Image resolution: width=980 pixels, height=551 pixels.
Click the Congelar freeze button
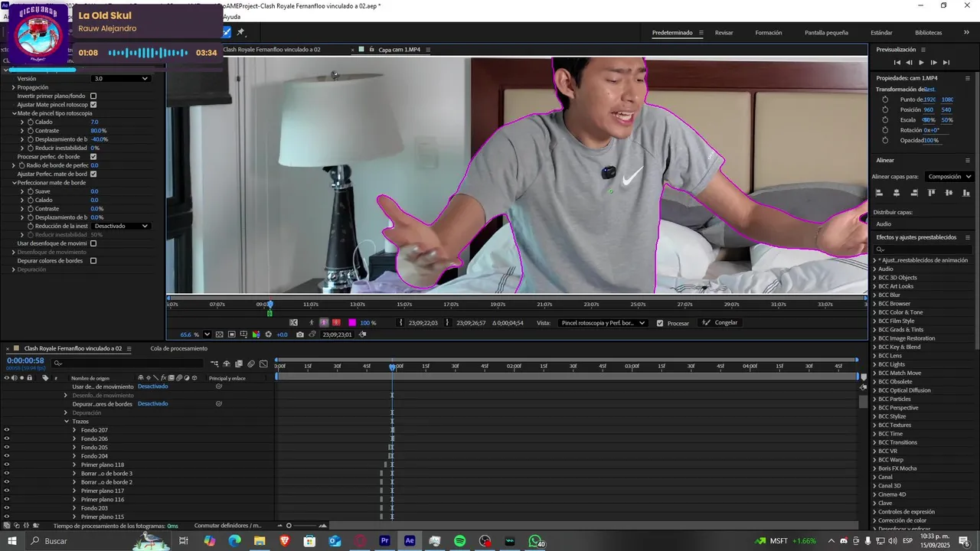(720, 323)
